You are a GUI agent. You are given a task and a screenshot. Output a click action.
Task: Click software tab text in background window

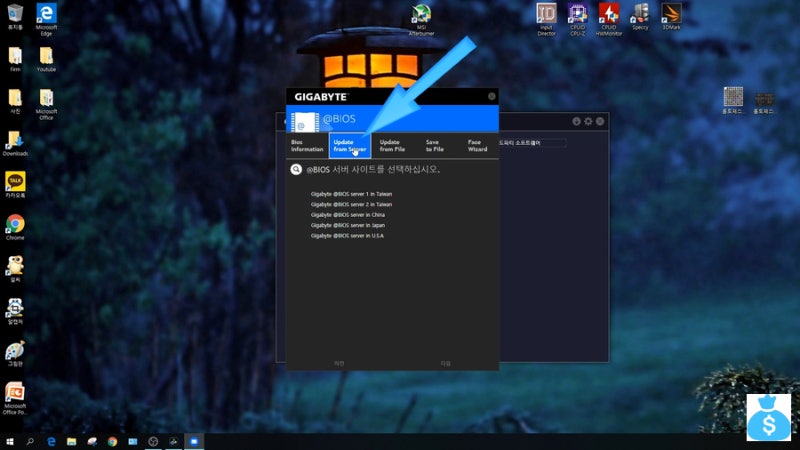[x=520, y=143]
